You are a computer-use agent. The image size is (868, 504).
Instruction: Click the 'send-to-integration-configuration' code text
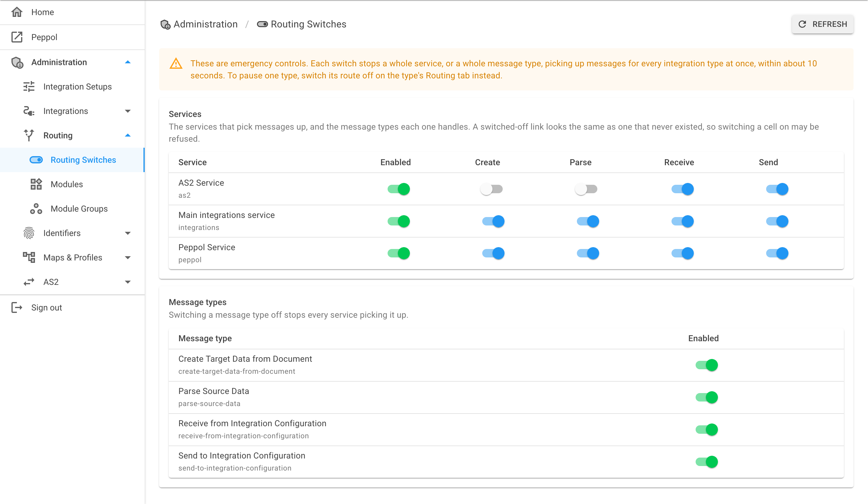tap(235, 468)
